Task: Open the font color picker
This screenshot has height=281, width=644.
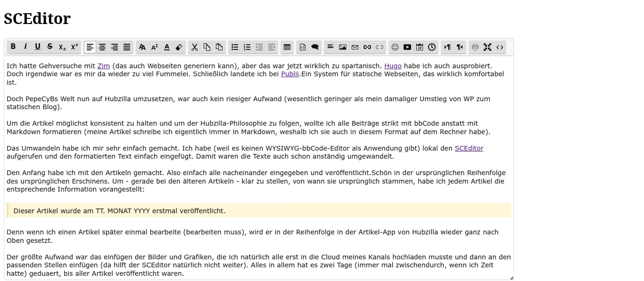Action: (x=167, y=47)
